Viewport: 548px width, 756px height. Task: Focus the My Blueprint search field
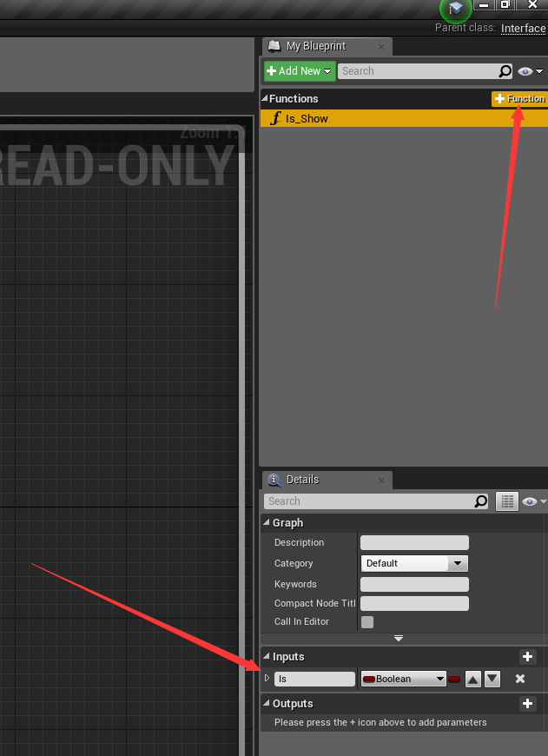[419, 71]
